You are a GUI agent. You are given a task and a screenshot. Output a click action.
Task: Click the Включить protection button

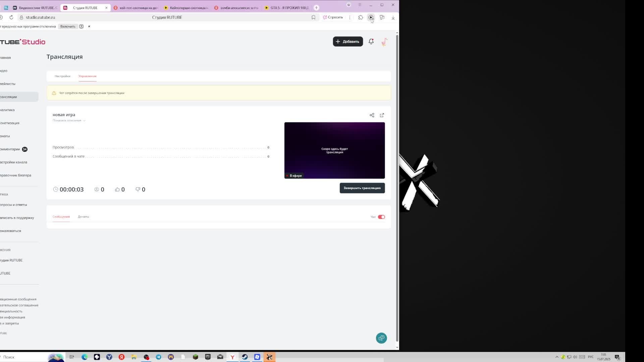coord(68,26)
